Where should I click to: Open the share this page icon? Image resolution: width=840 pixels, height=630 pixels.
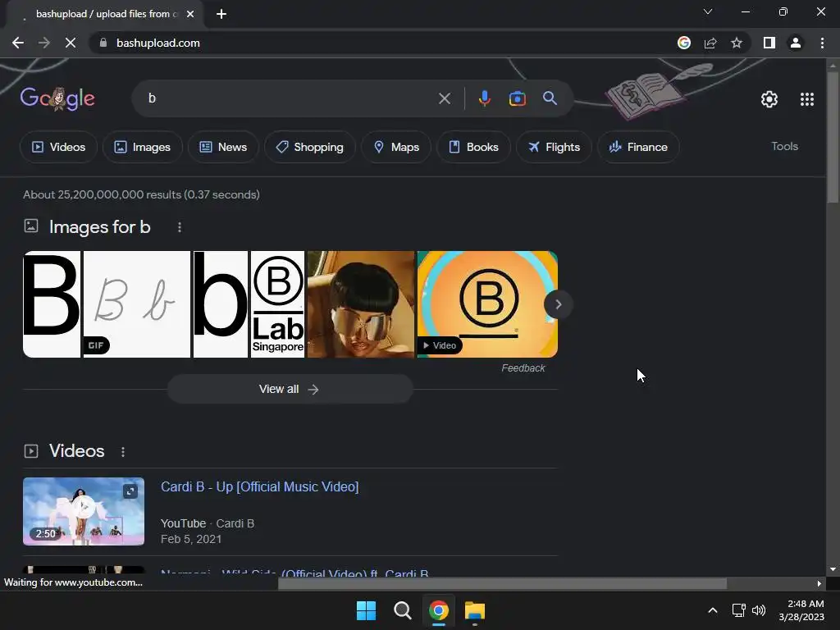coord(710,43)
